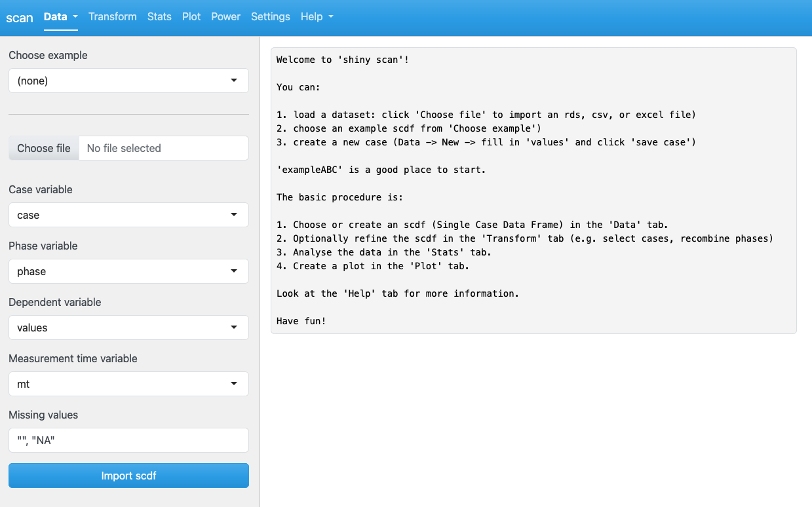812x507 pixels.
Task: Click the Missing values text field
Action: (x=128, y=440)
